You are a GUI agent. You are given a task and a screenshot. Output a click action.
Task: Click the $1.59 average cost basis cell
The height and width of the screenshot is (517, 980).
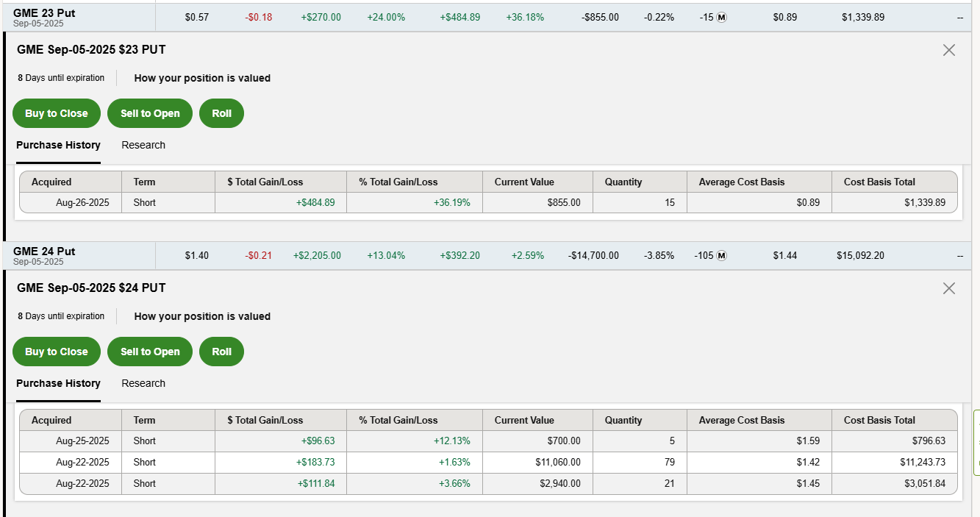pos(808,441)
